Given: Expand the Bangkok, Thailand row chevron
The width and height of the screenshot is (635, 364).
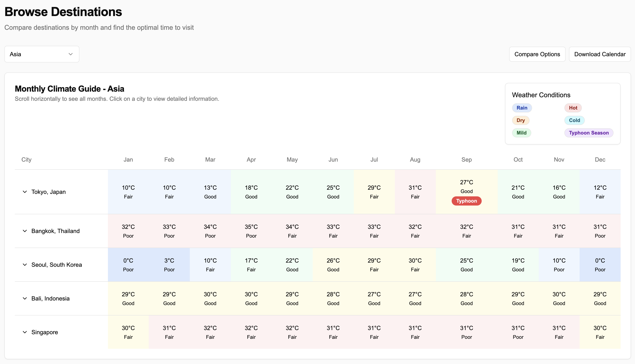Looking at the screenshot, I should pos(25,231).
